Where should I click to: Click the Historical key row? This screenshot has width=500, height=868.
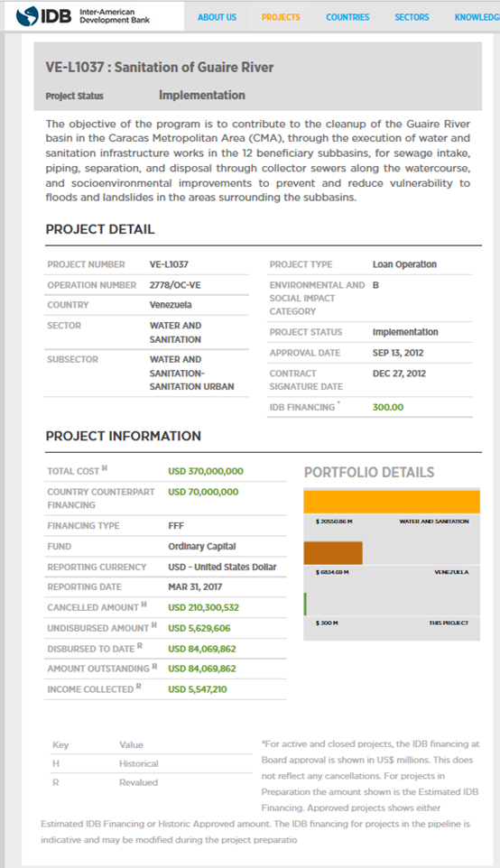coord(151,763)
